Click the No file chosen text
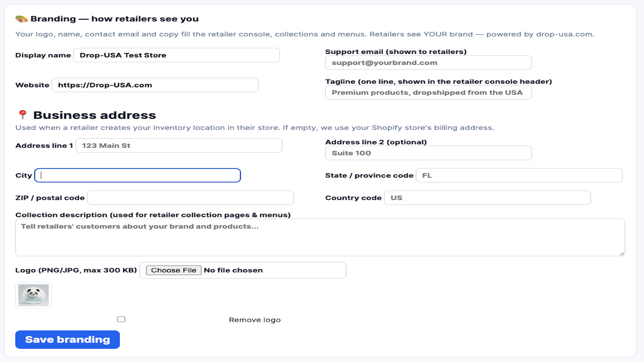 click(233, 270)
